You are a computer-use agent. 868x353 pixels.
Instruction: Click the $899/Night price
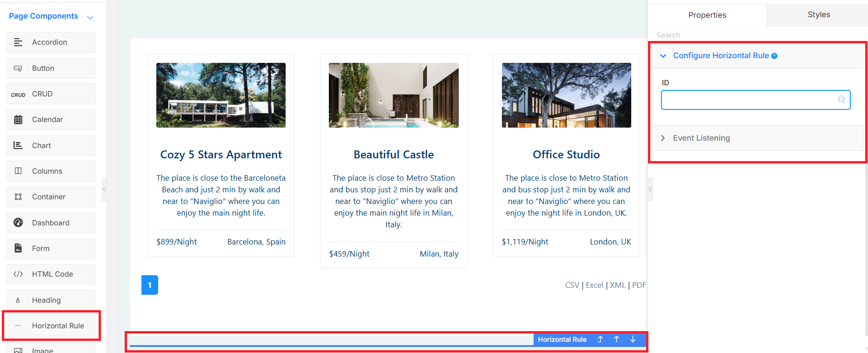[177, 242]
